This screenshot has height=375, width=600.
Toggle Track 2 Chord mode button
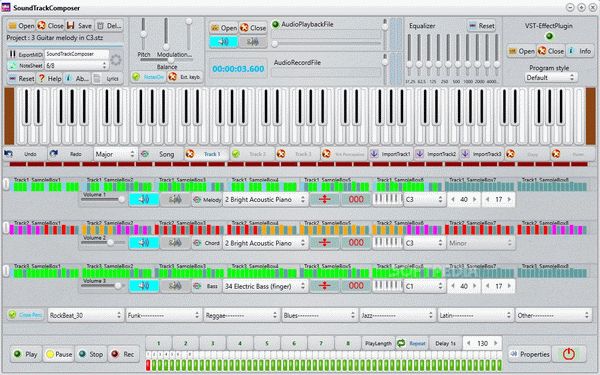207,243
